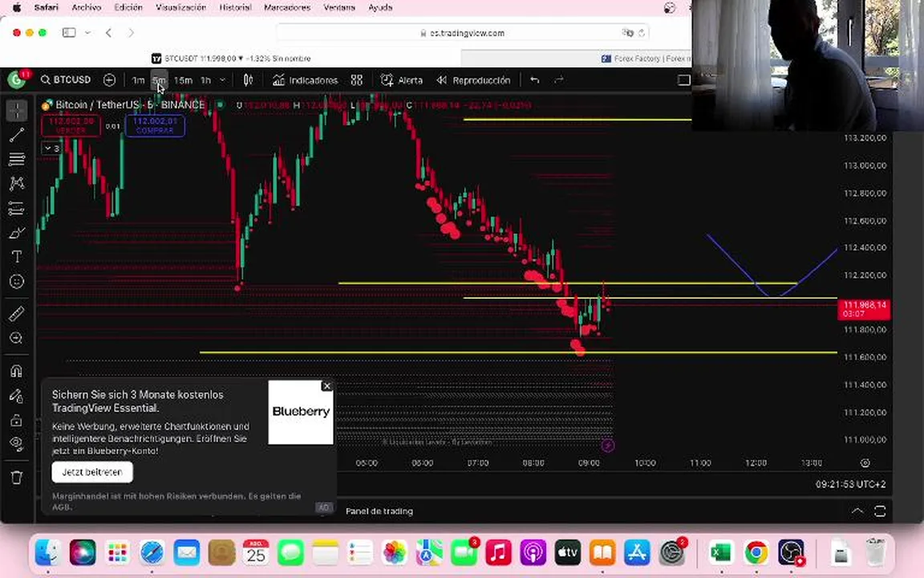Switch to 15m timeframe
This screenshot has width=924, height=578.
click(183, 80)
